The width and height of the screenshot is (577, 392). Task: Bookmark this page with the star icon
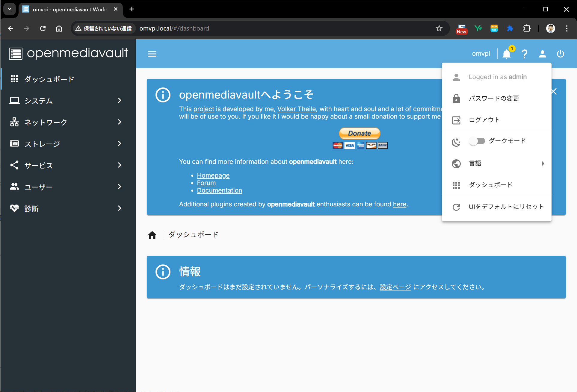click(x=439, y=28)
